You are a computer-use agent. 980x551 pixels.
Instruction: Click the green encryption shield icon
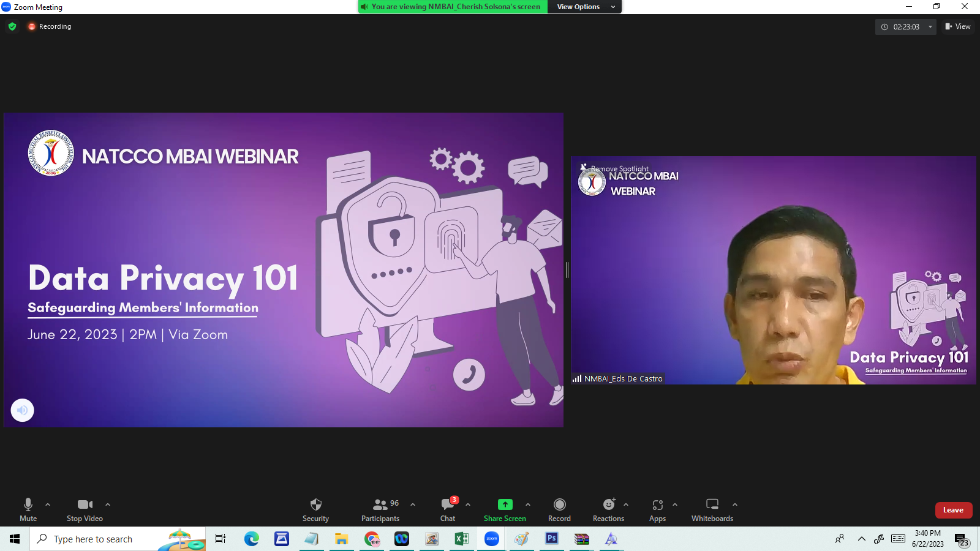point(12,26)
